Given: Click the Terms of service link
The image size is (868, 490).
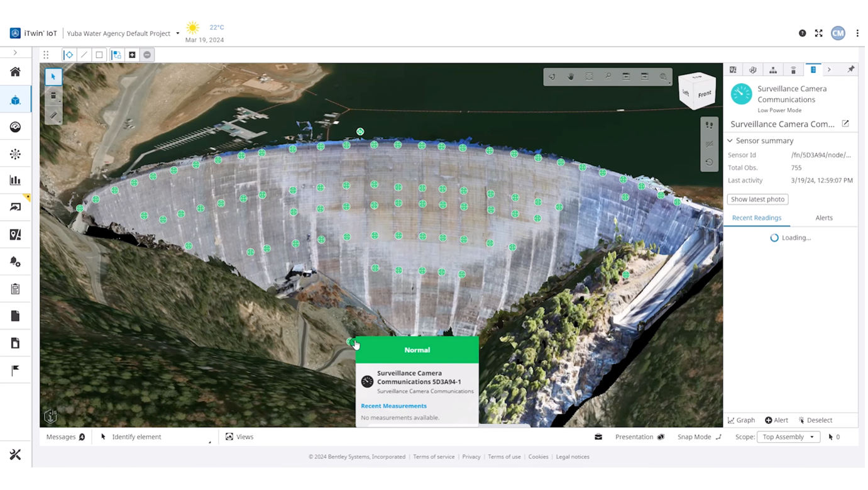Looking at the screenshot, I should pos(434,457).
